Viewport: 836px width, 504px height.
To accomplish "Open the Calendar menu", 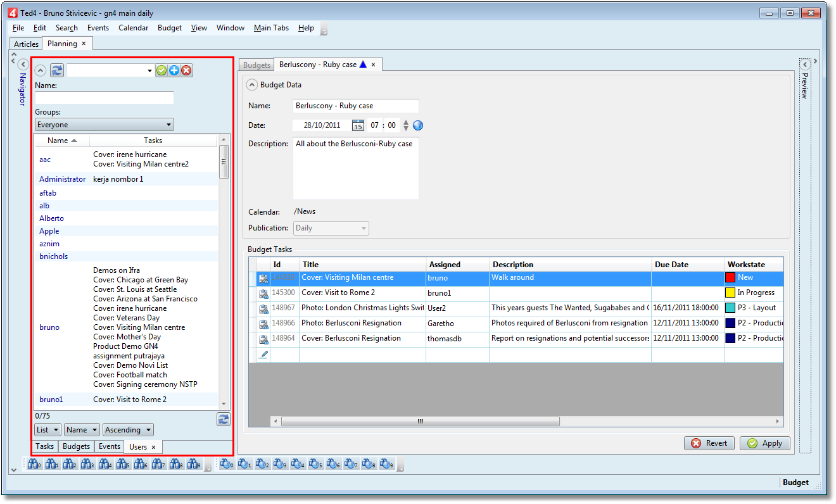I will [134, 28].
